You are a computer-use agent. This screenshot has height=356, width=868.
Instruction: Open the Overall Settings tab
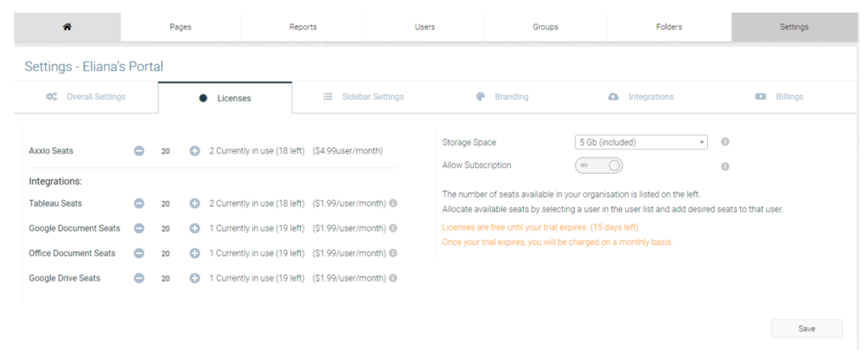86,97
